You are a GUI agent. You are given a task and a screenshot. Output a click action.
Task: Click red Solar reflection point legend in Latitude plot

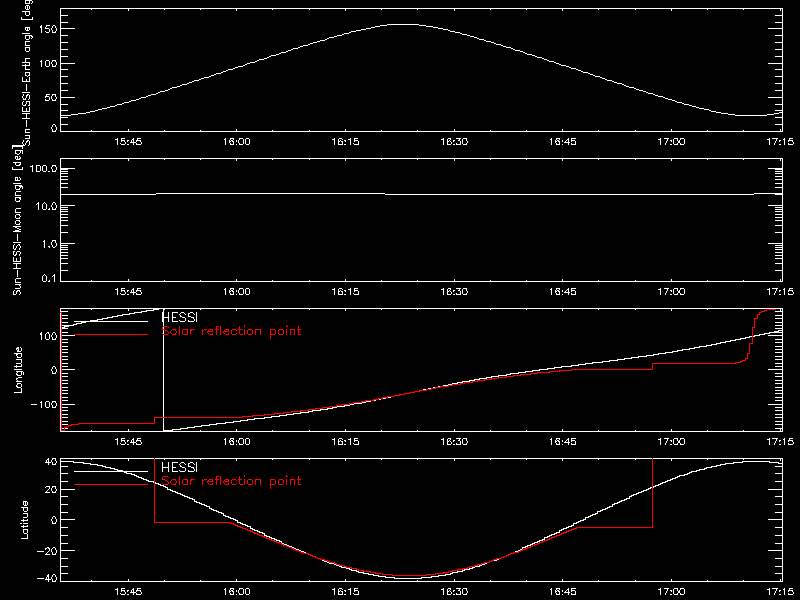pyautogui.click(x=232, y=481)
